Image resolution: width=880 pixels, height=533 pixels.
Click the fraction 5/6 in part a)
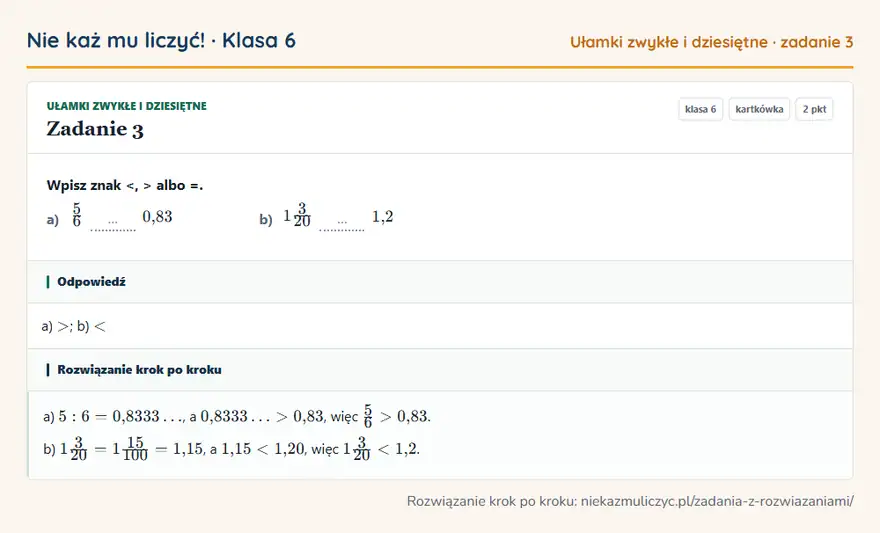click(76, 215)
